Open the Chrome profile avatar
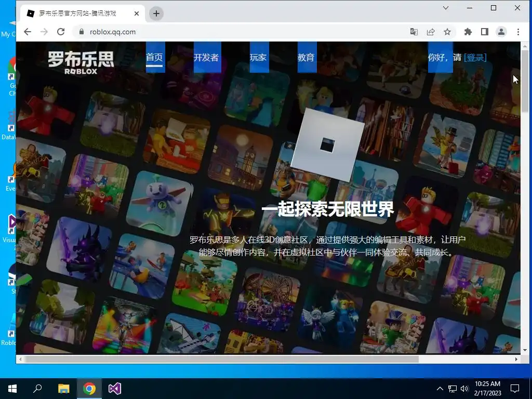The image size is (532, 399). point(501,32)
